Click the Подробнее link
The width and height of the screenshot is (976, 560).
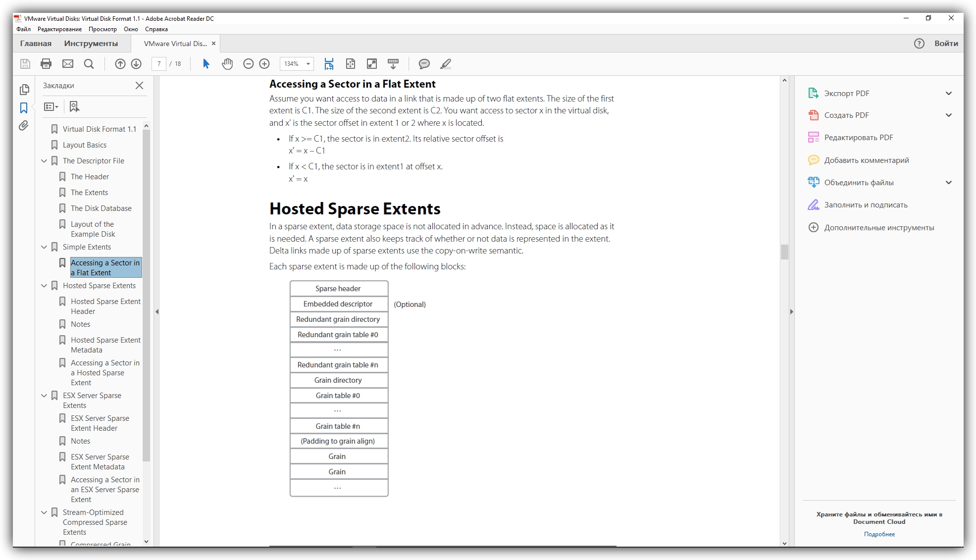click(879, 535)
